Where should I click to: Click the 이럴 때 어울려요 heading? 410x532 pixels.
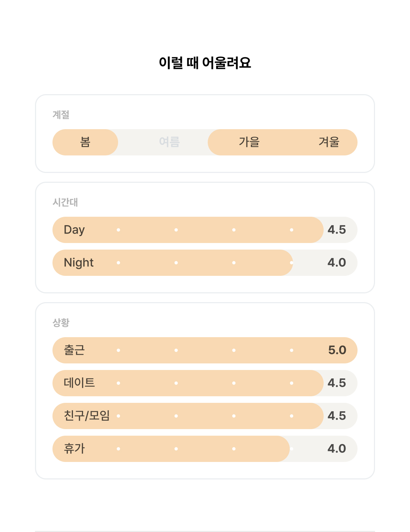(205, 63)
